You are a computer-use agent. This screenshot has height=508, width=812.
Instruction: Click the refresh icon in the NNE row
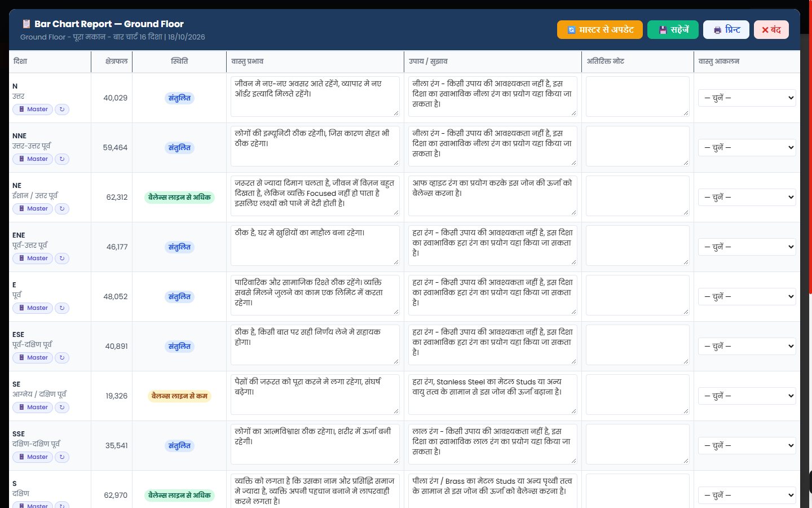(x=62, y=159)
